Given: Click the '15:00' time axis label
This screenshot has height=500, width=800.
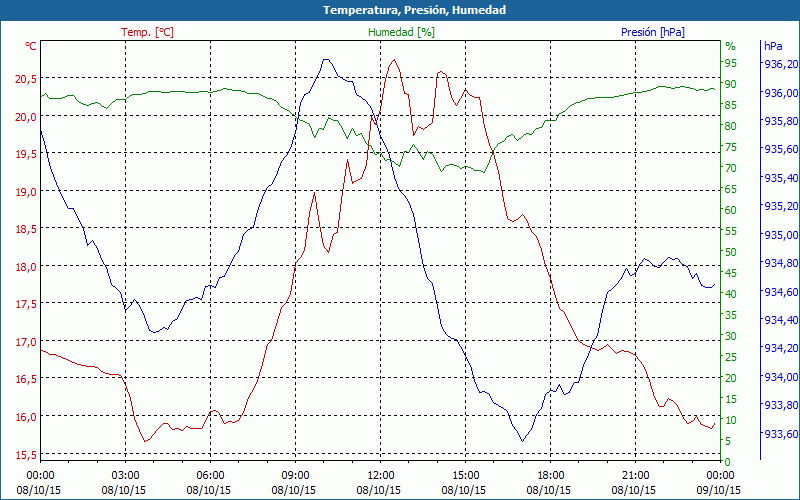Looking at the screenshot, I should 465,476.
